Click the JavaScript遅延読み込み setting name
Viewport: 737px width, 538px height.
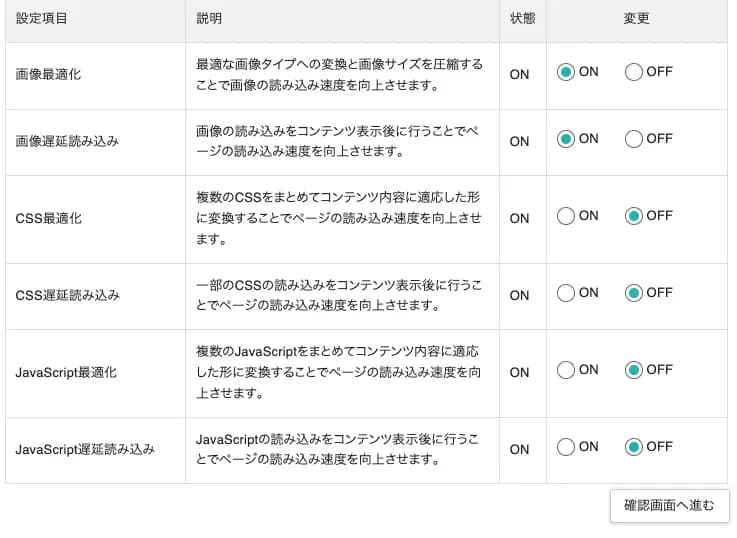click(85, 449)
